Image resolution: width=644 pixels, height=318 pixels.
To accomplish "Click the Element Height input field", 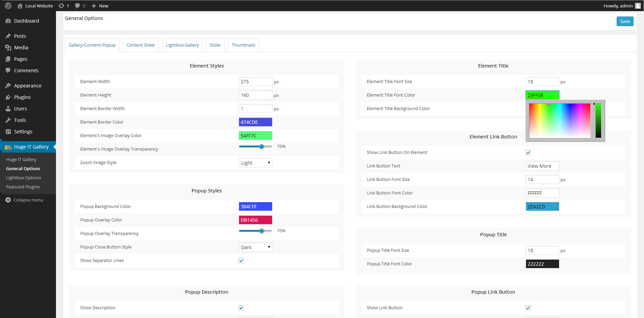I will click(256, 95).
